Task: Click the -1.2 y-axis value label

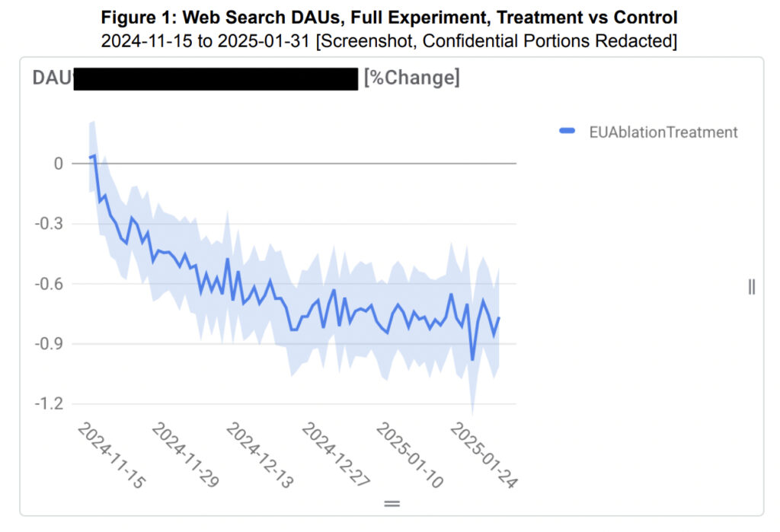Action: coord(50,403)
